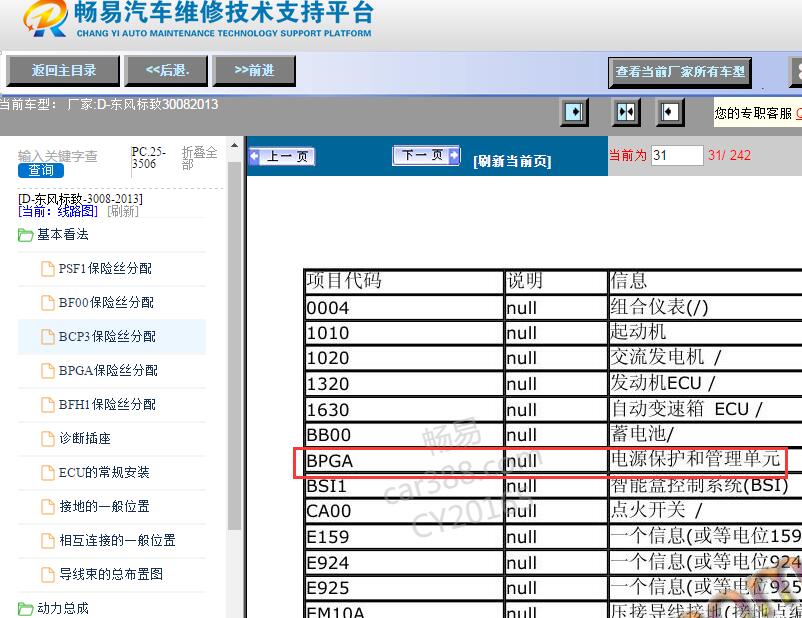
Task: Click the 1630 code cell
Action: 404,410
